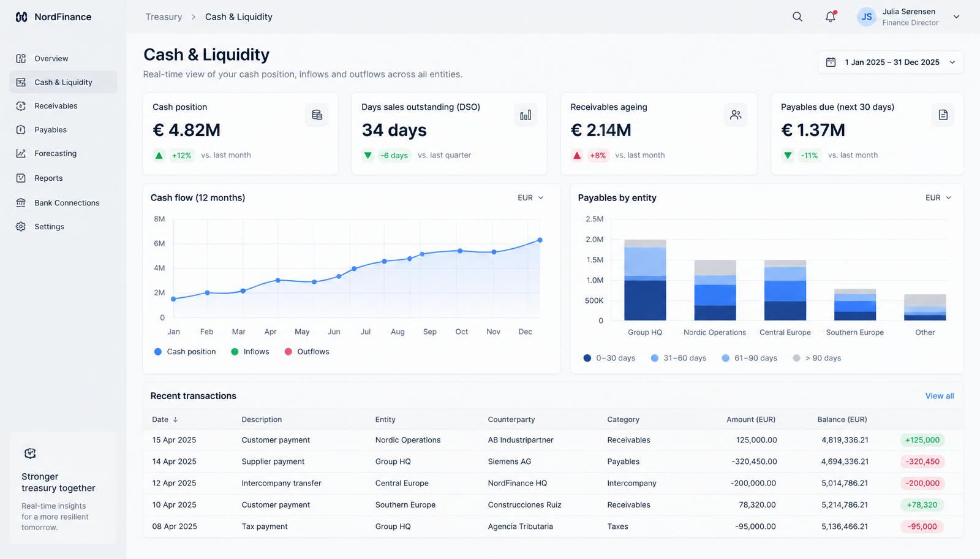Viewport: 980px width, 559px height.
Task: Click the Nordic Operations stacked bar
Action: click(715, 291)
